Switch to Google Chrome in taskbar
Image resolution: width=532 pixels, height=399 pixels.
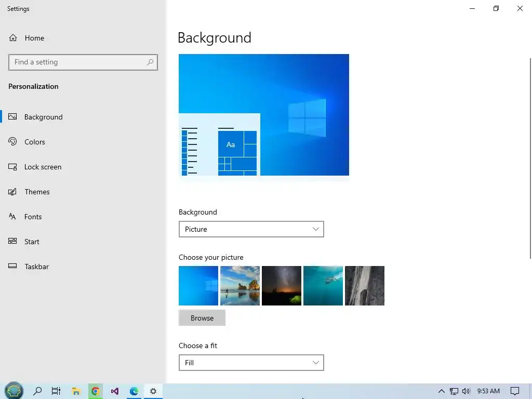click(x=96, y=391)
